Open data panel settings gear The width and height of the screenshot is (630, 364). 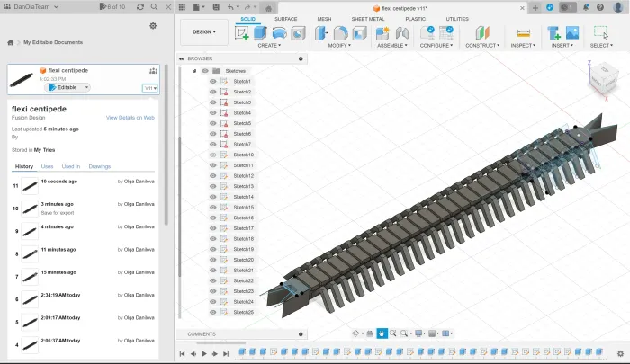(x=153, y=26)
